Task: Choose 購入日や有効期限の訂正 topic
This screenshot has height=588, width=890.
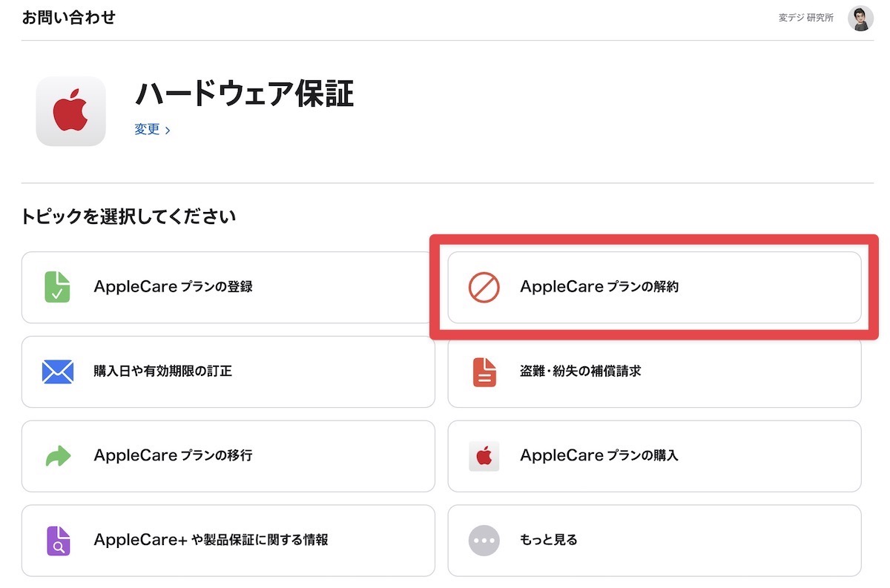Action: [x=228, y=371]
